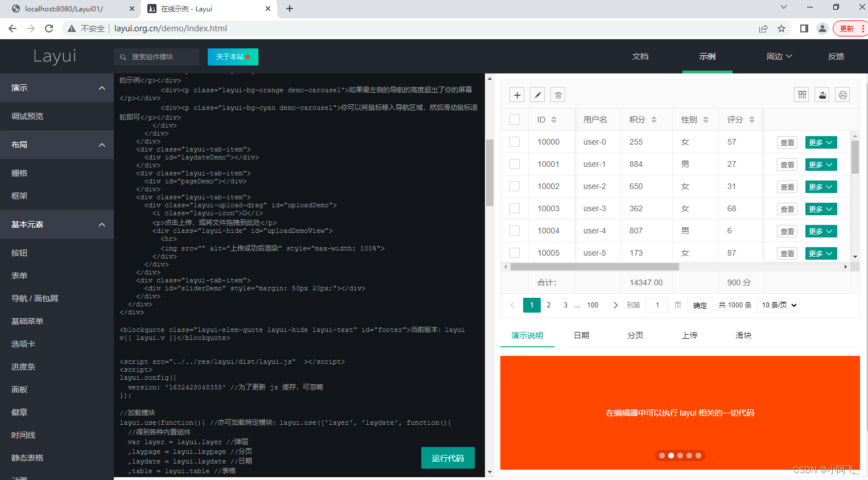Check the row checkbox for user-2
The width and height of the screenshot is (868, 480).
[x=515, y=186]
